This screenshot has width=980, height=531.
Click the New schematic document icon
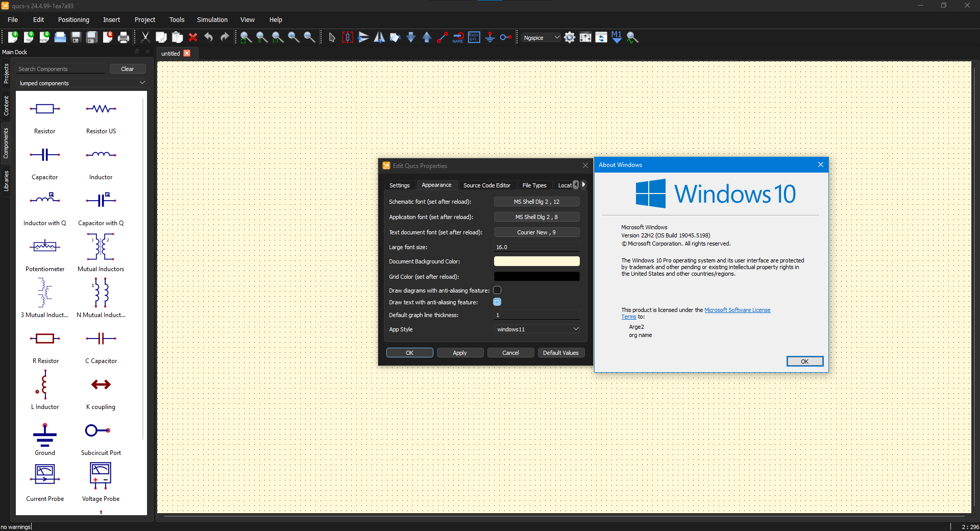(13, 37)
